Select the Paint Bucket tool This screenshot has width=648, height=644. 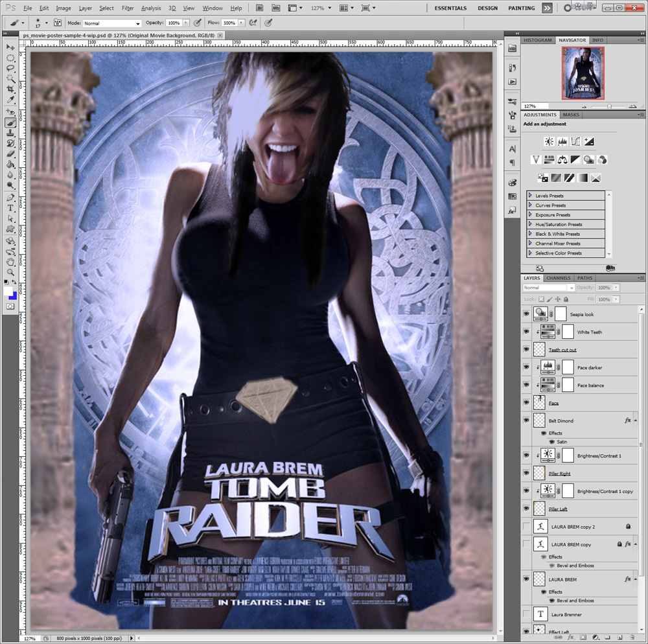pyautogui.click(x=10, y=165)
